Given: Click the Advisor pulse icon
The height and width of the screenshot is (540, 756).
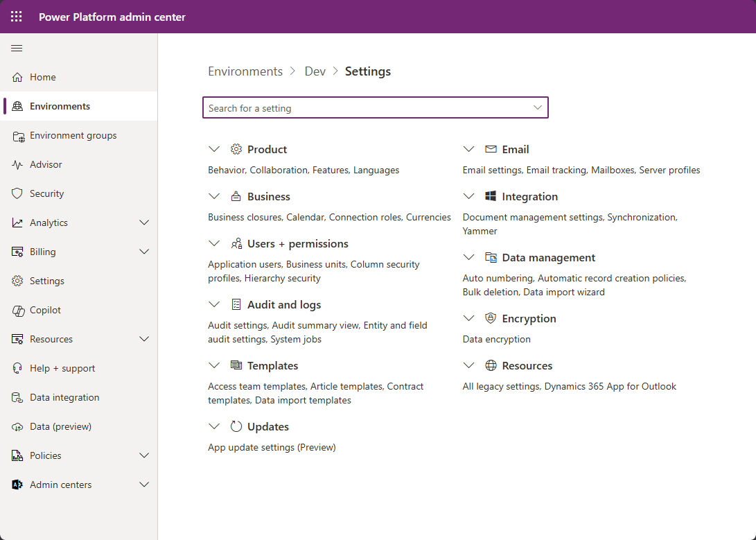Looking at the screenshot, I should (x=17, y=164).
